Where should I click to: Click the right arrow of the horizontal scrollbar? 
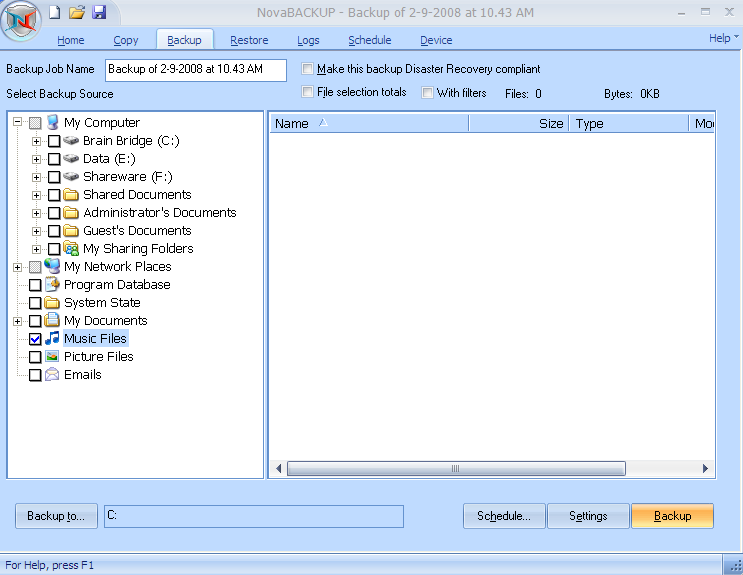tap(705, 468)
